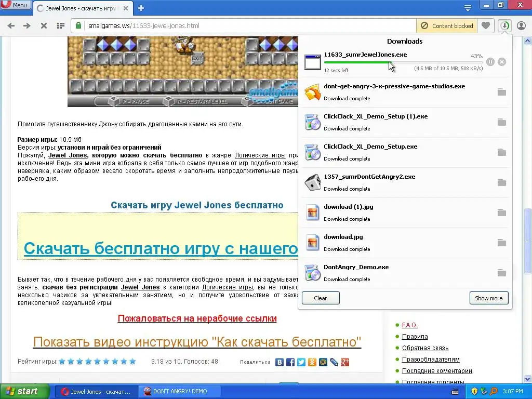Share page on Odnoklassniki icon
Viewport: 532px width, 399px height.
[x=312, y=362]
